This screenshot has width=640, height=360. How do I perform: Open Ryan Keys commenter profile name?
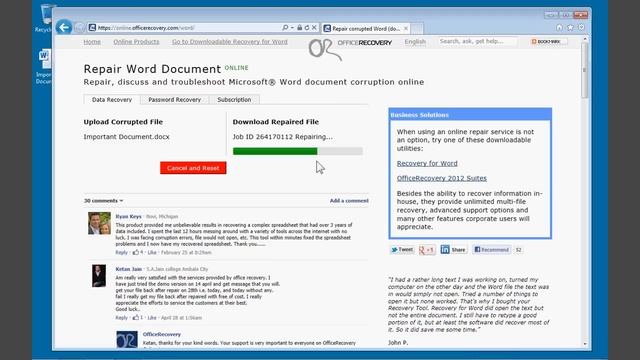(129, 216)
